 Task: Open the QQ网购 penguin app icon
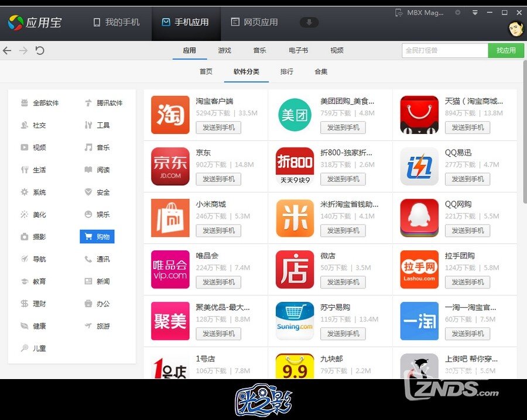[419, 218]
